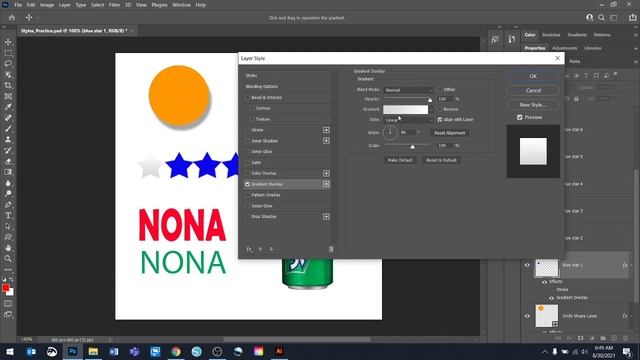This screenshot has width=640, height=360.
Task: Select the Eyedropper tool
Action: click(8, 107)
